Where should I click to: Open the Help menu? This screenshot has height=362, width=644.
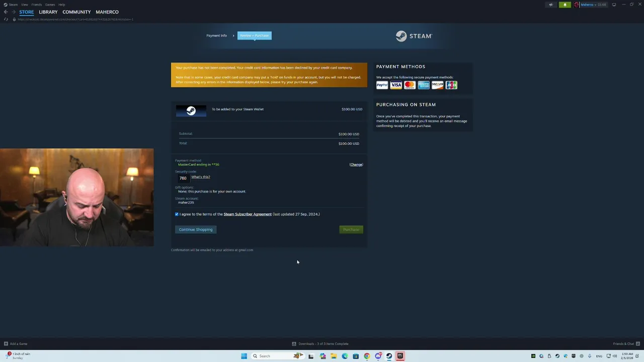click(x=61, y=5)
